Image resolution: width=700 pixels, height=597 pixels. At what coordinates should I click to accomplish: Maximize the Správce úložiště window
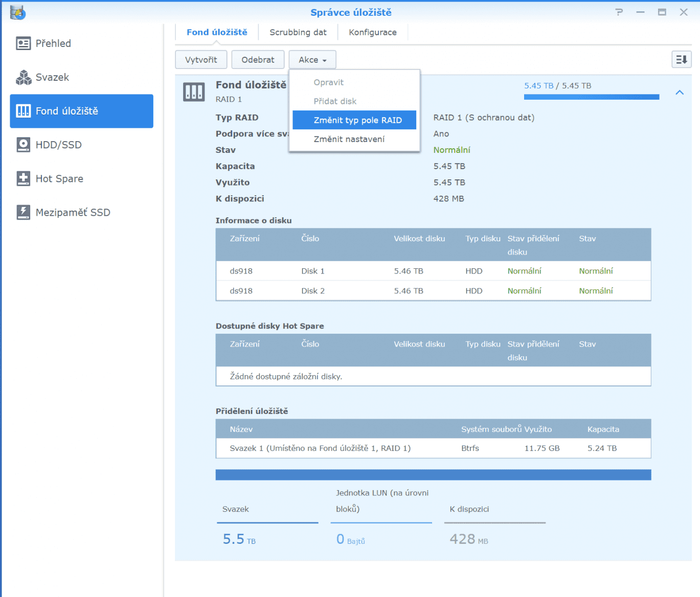click(x=662, y=12)
